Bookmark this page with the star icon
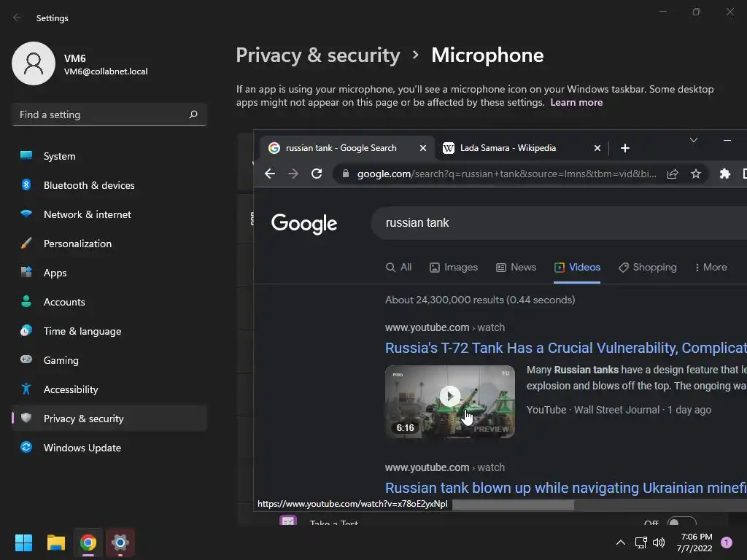This screenshot has width=747, height=560. click(695, 174)
